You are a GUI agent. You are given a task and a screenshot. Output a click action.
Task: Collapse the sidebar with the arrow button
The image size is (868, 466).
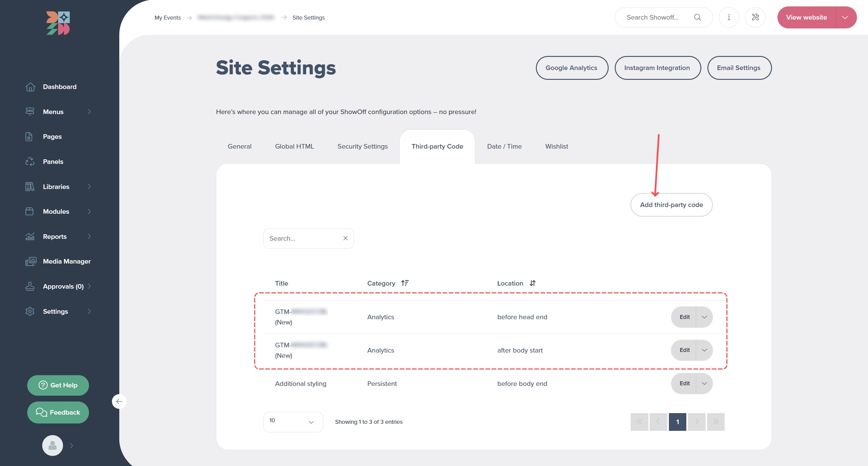click(119, 401)
